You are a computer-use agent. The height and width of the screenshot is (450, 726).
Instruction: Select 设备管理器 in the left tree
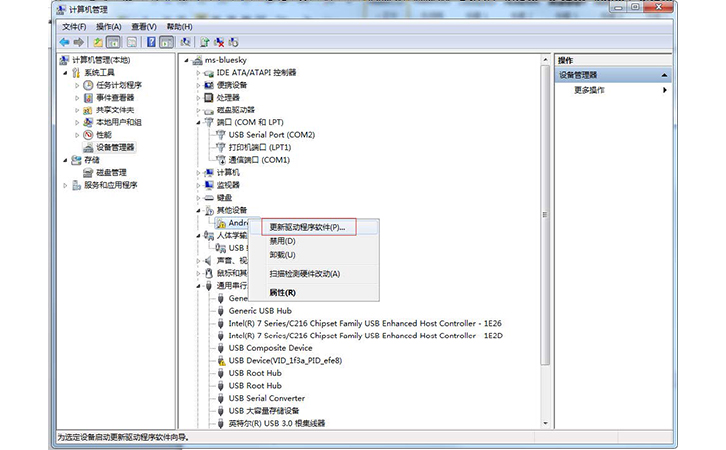coord(115,148)
